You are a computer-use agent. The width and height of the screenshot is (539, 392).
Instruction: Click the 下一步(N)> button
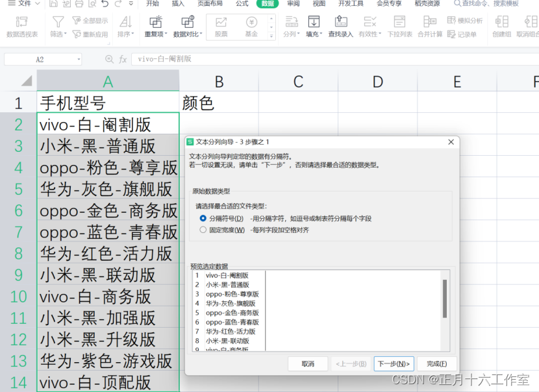coord(394,364)
